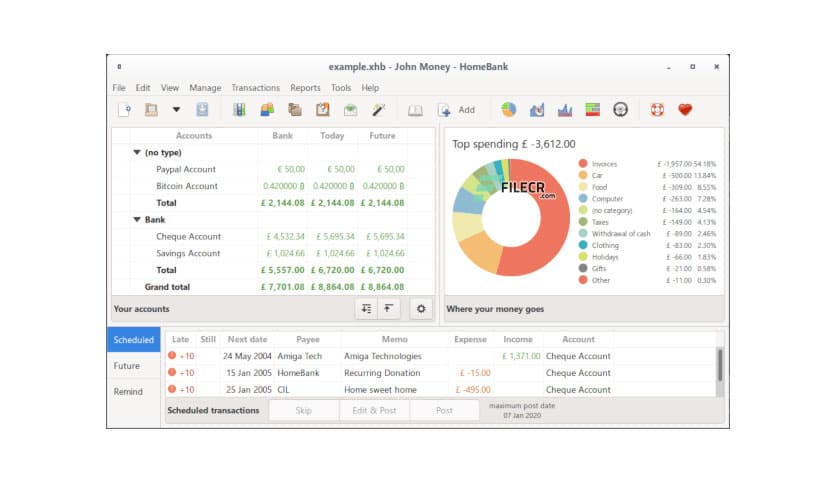Image resolution: width=836 pixels, height=484 pixels.
Task: Switch to the Scheduled tab
Action: point(134,340)
